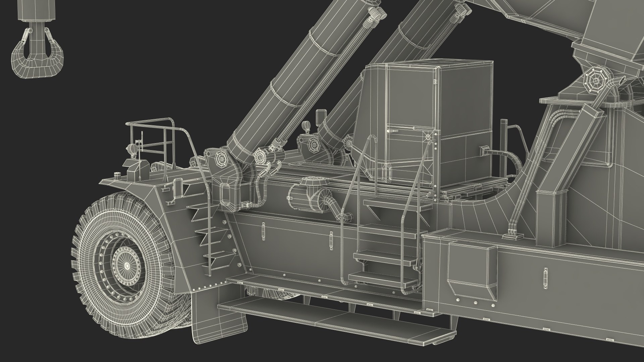Select the boom pivot pin at upper right

(594, 80)
